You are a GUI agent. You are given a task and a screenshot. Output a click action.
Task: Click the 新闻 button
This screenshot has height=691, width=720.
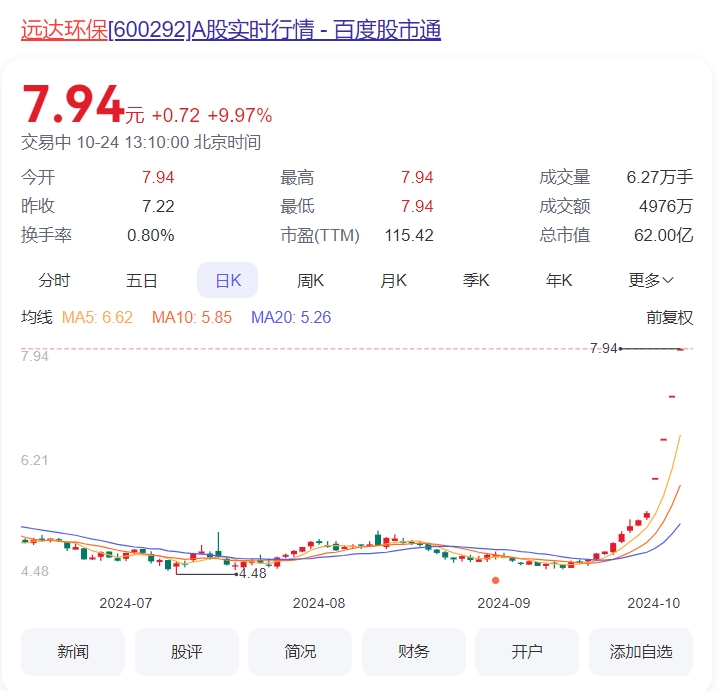(73, 652)
